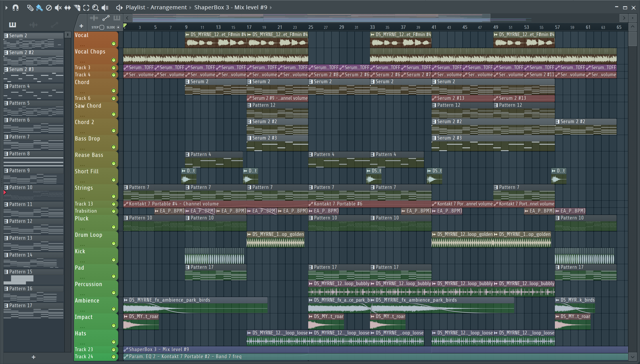Mute the Kick track
This screenshot has height=364, width=640.
point(114,260)
